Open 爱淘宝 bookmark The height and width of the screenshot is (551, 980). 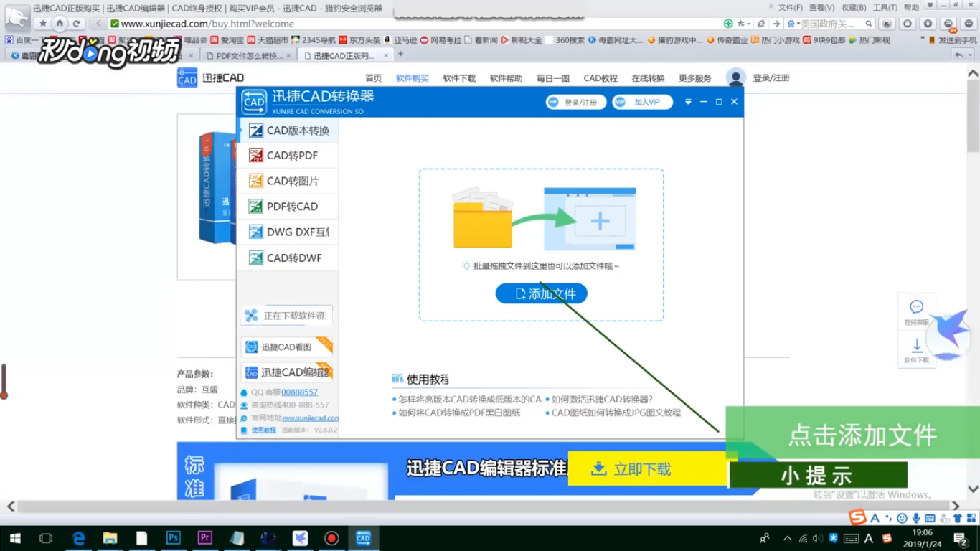[x=227, y=40]
